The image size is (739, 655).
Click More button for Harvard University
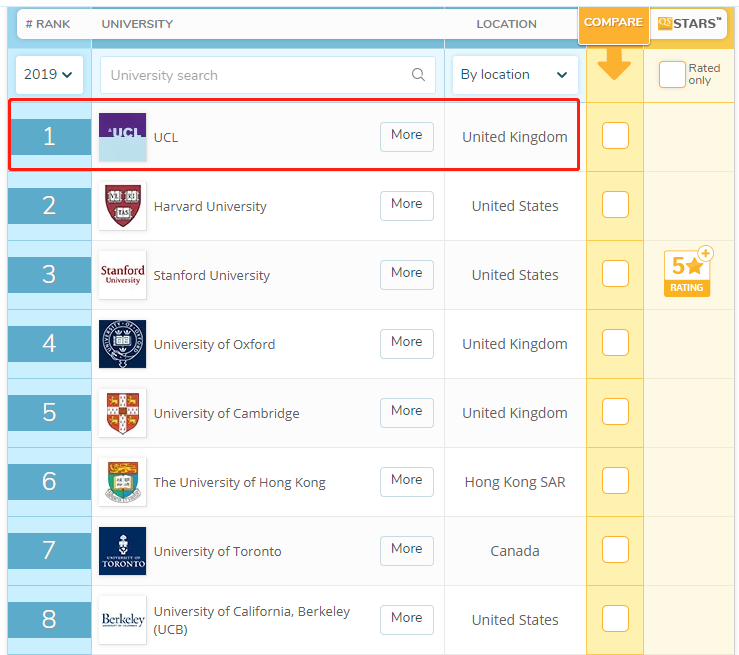(407, 206)
